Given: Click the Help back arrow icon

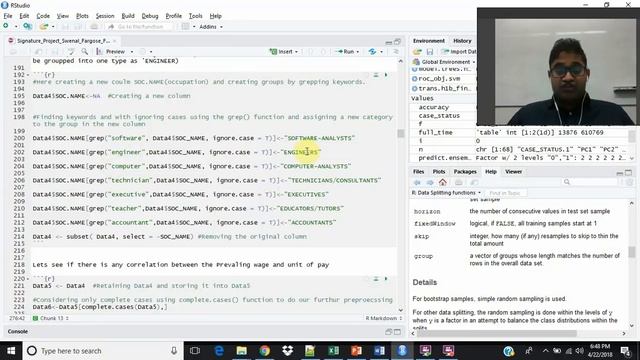Looking at the screenshot, I should click(417, 182).
